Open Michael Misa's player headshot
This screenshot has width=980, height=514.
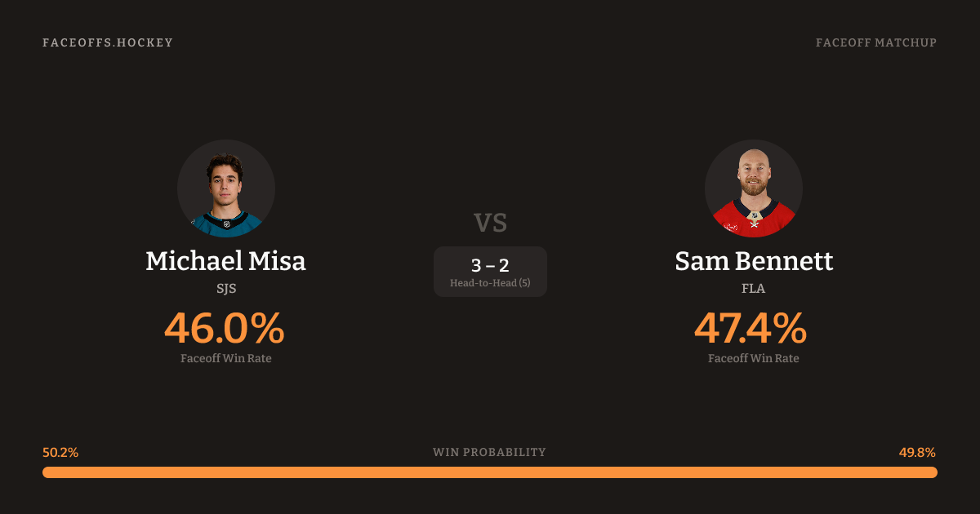[226, 188]
